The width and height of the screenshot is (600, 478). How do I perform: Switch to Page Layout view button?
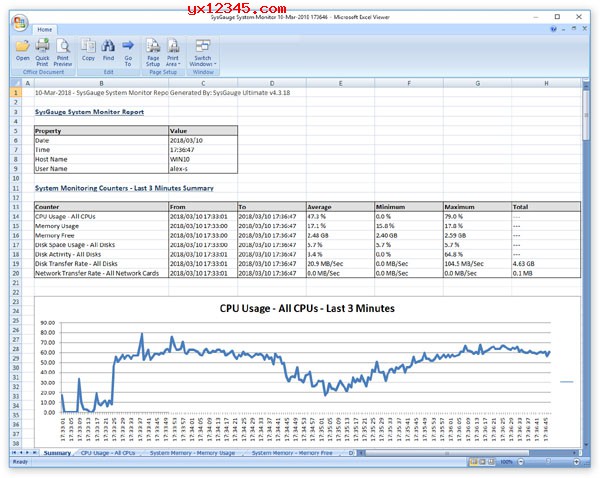483,462
